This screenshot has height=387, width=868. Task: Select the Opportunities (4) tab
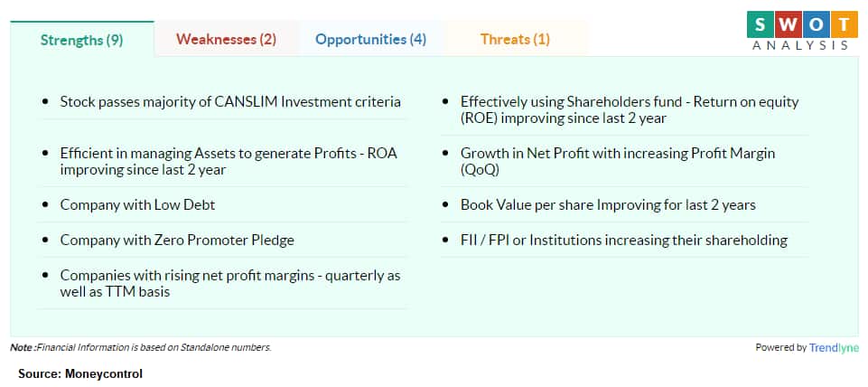(371, 40)
